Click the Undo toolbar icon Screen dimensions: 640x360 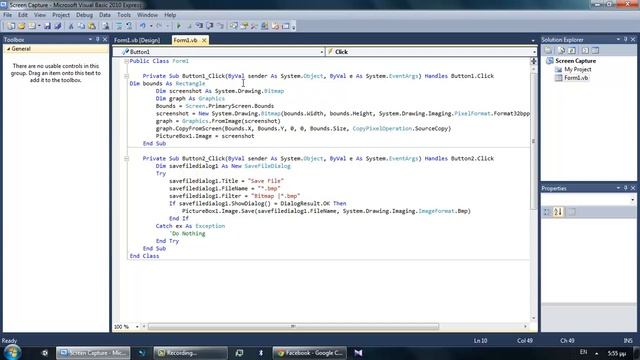pos(142,26)
